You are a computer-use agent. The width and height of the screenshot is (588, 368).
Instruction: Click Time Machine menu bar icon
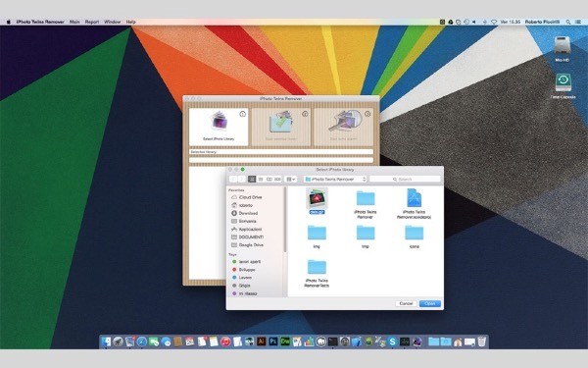click(x=466, y=22)
